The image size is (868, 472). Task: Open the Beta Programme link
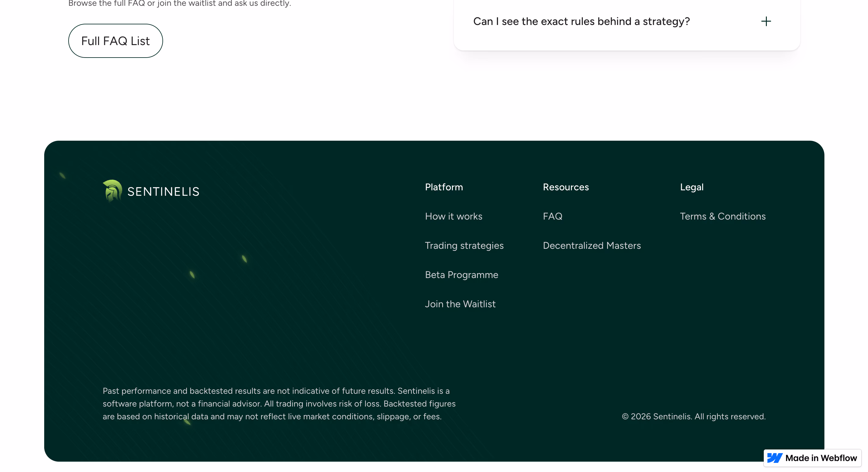(x=462, y=275)
